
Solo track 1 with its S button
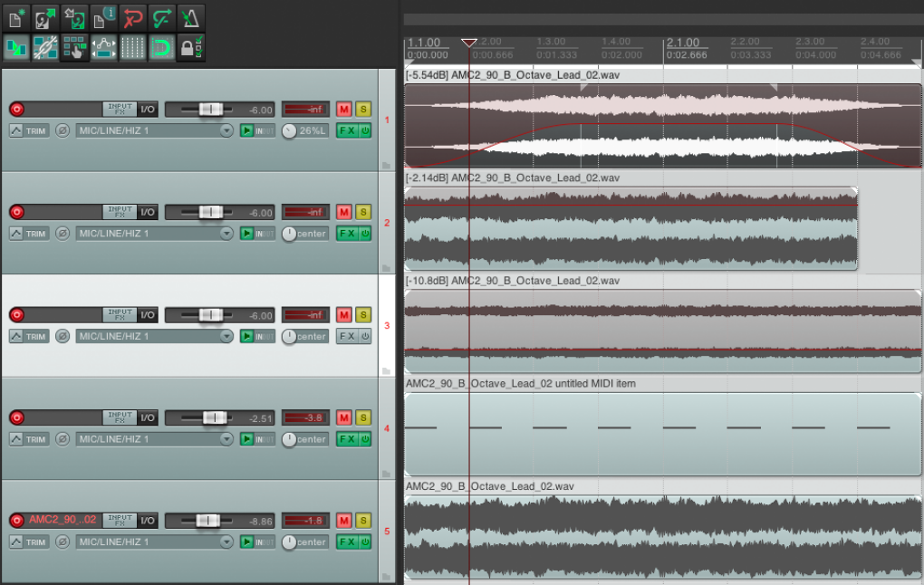tap(363, 109)
